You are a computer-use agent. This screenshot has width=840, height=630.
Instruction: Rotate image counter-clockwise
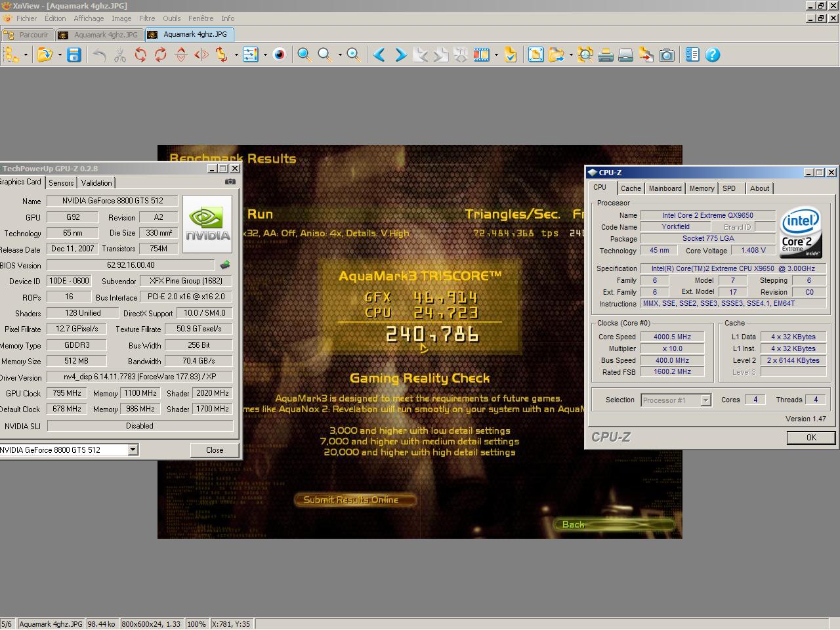click(x=140, y=55)
